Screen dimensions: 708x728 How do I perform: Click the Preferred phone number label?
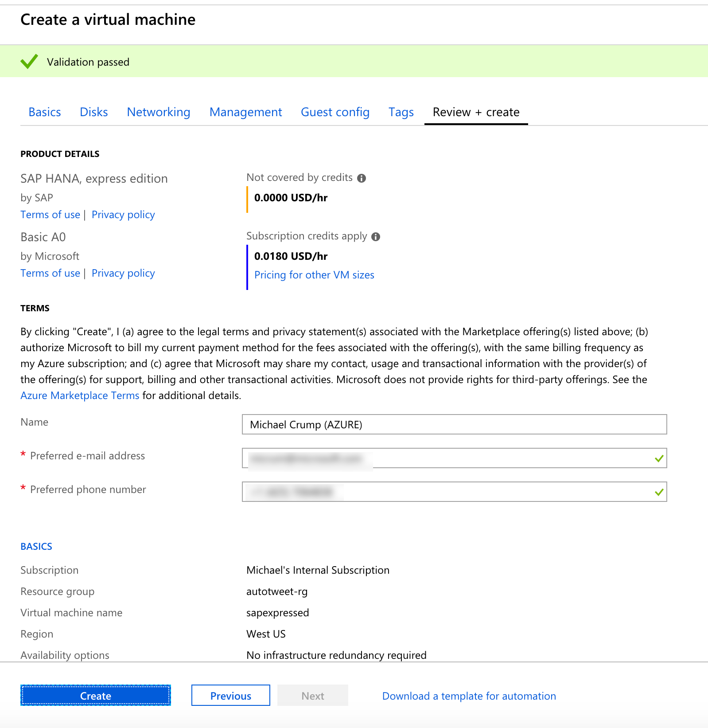(88, 489)
